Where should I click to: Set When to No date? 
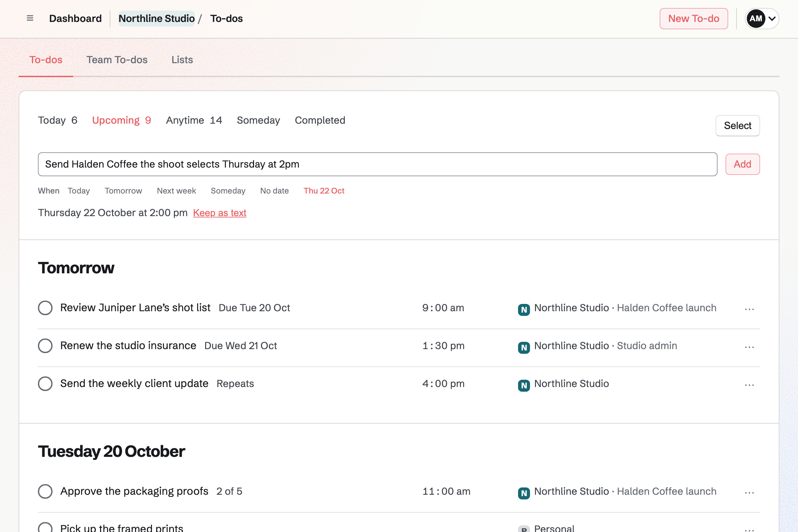(275, 191)
